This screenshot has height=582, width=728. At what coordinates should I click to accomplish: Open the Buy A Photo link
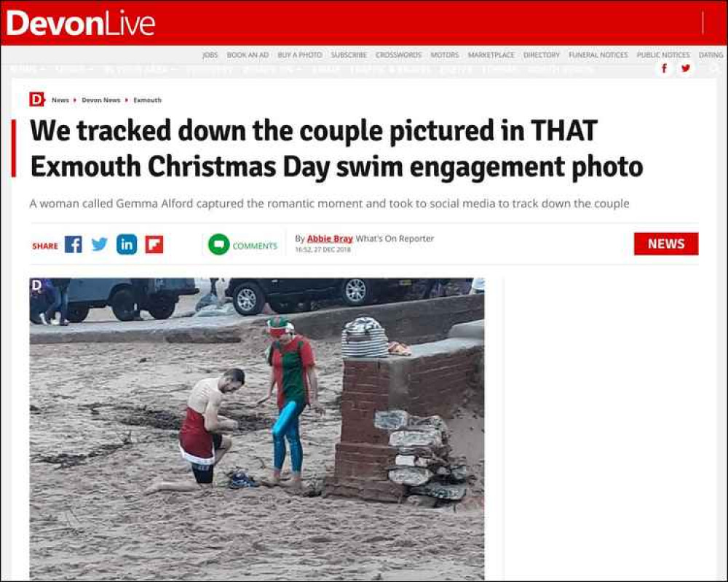(299, 55)
